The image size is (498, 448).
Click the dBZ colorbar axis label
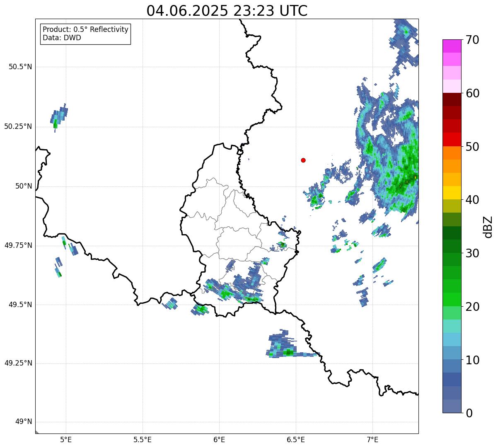[x=488, y=226]
